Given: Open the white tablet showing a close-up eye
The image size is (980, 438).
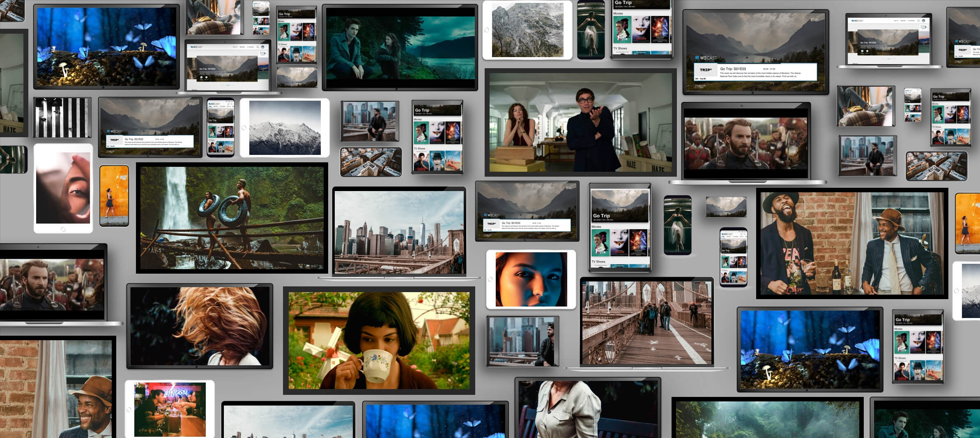Looking at the screenshot, I should 63,188.
